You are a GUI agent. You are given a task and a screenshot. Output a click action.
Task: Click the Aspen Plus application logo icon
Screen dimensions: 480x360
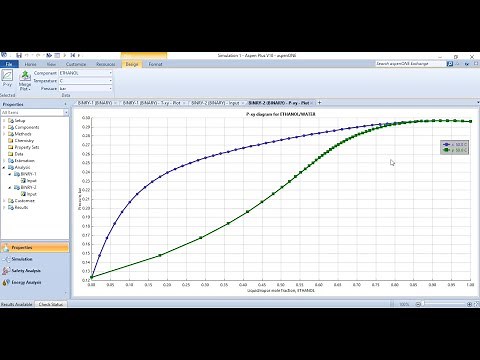coord(4,55)
